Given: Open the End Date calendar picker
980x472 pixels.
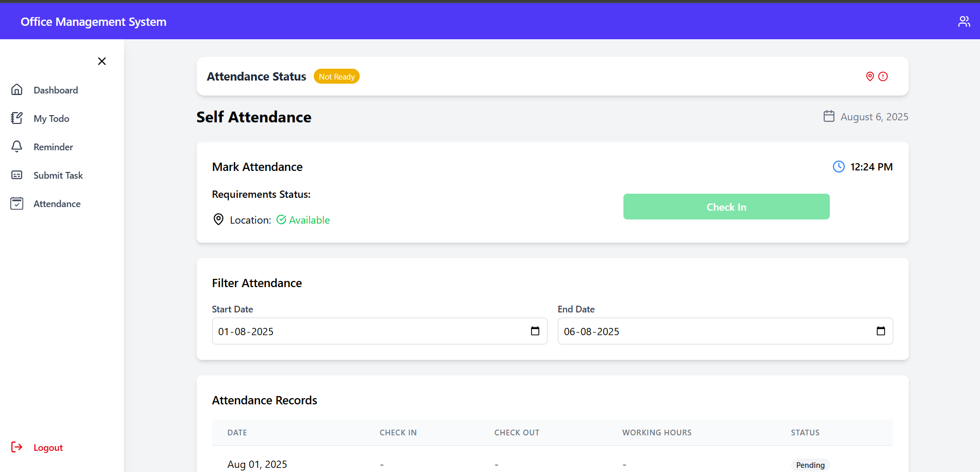Looking at the screenshot, I should coord(880,331).
